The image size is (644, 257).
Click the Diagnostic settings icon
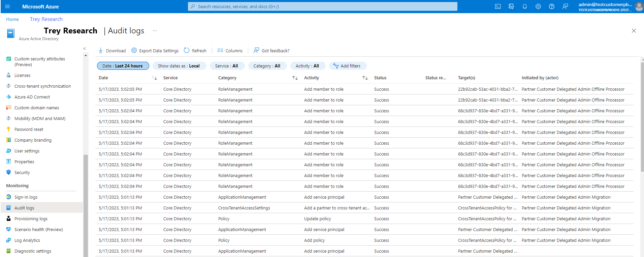(9, 251)
